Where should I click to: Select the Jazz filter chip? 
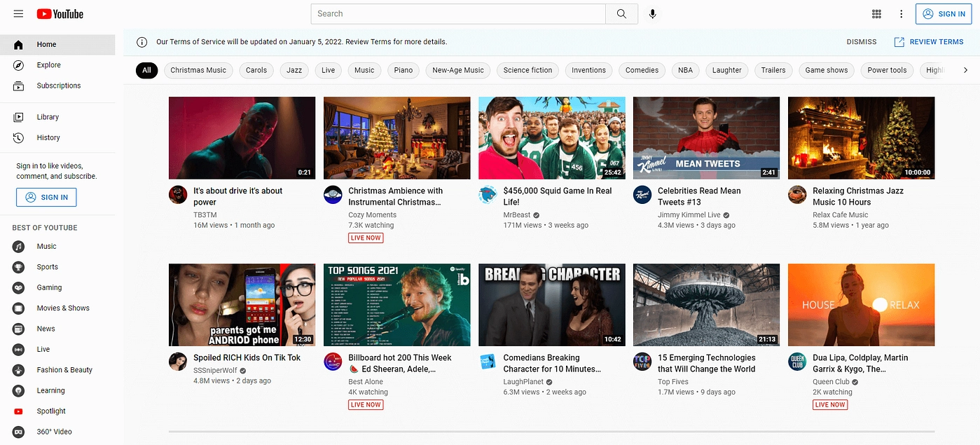pyautogui.click(x=294, y=70)
